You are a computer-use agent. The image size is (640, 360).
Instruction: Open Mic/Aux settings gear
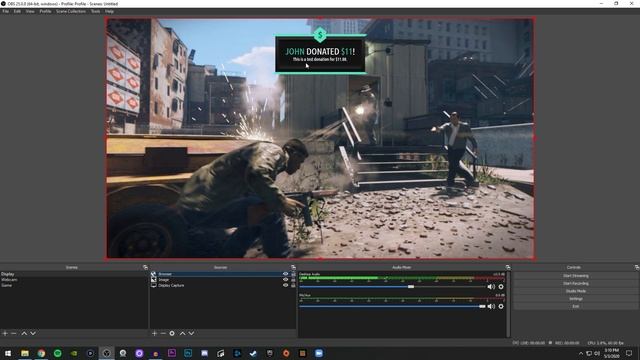click(x=501, y=306)
